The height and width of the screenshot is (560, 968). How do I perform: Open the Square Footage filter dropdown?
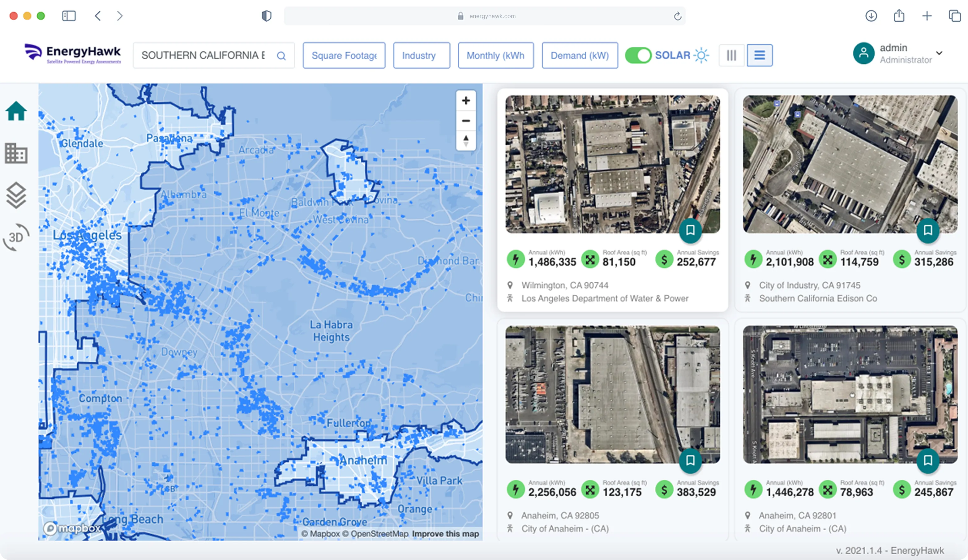coord(344,56)
